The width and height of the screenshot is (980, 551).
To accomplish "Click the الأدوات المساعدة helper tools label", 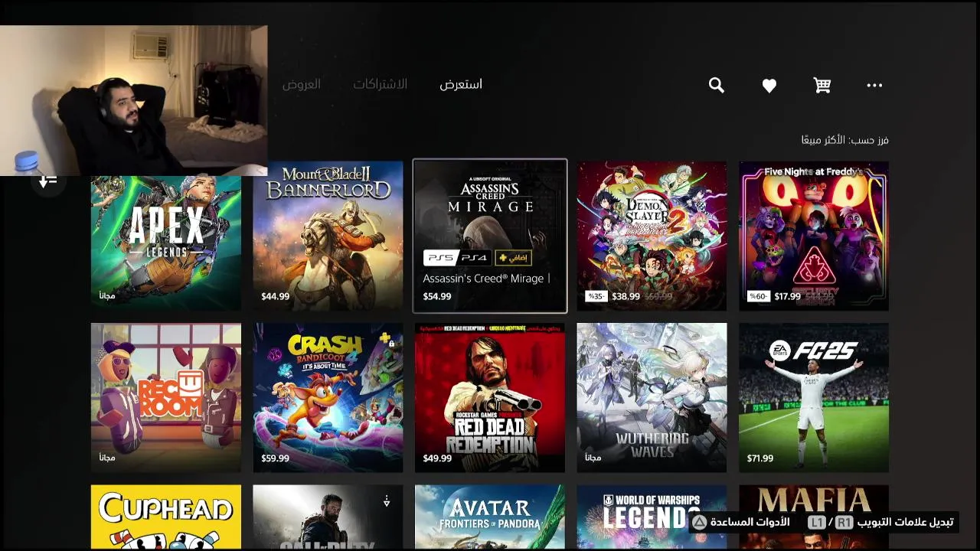I will 750,523.
